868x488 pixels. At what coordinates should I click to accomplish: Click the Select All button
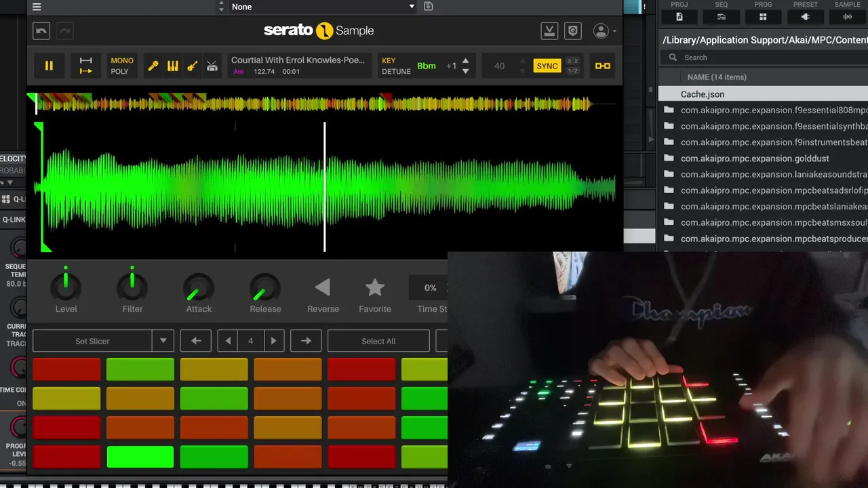coord(378,341)
